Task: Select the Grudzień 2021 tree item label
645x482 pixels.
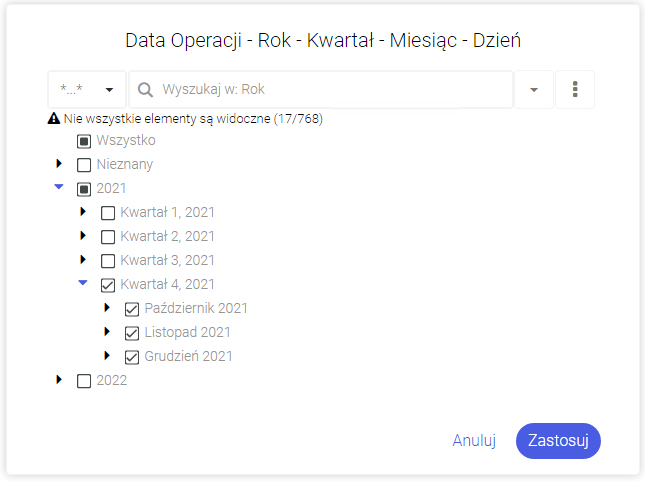Action: tap(188, 356)
